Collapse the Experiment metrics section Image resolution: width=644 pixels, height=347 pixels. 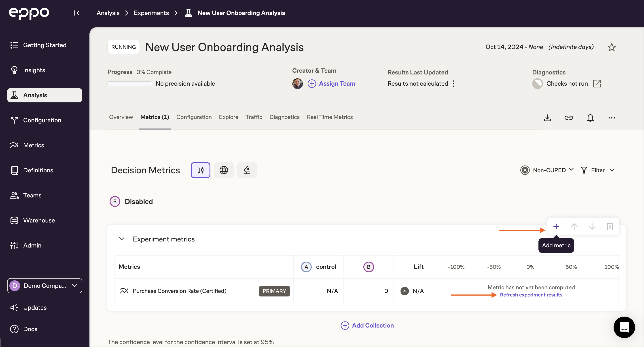pyautogui.click(x=122, y=239)
